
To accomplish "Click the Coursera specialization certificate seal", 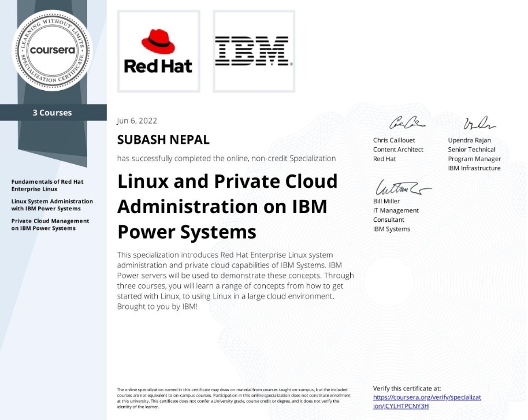I will (52, 50).
